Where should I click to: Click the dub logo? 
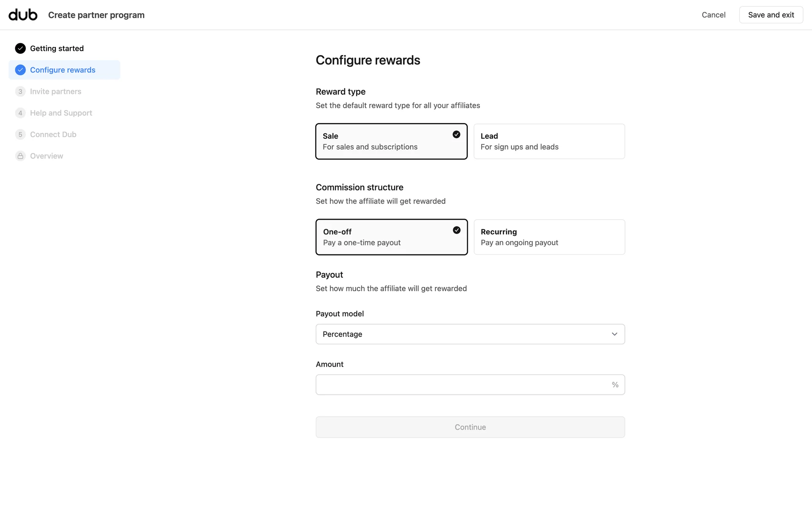pyautogui.click(x=23, y=15)
